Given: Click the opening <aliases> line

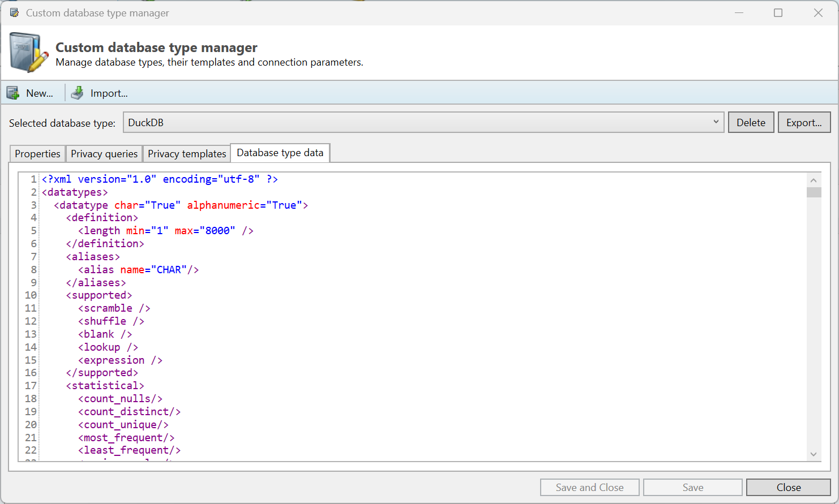Looking at the screenshot, I should tap(93, 257).
